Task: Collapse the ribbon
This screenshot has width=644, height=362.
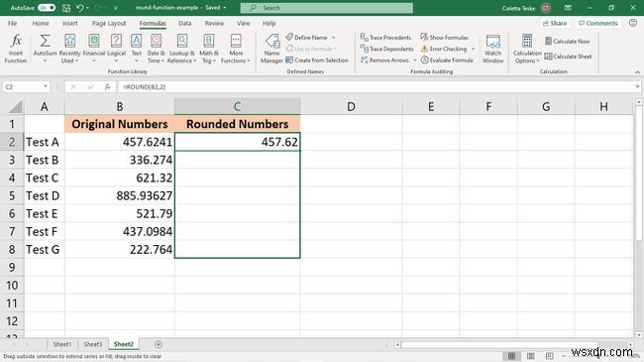Action: pyautogui.click(x=637, y=72)
